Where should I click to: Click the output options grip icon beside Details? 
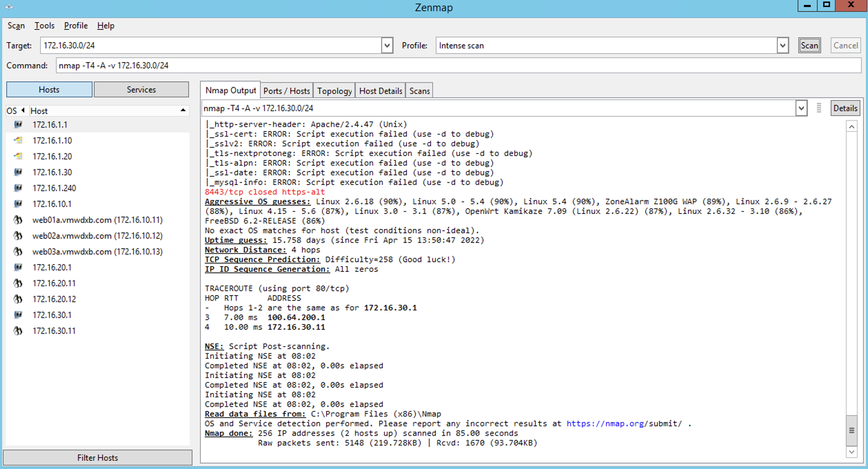[x=819, y=108]
